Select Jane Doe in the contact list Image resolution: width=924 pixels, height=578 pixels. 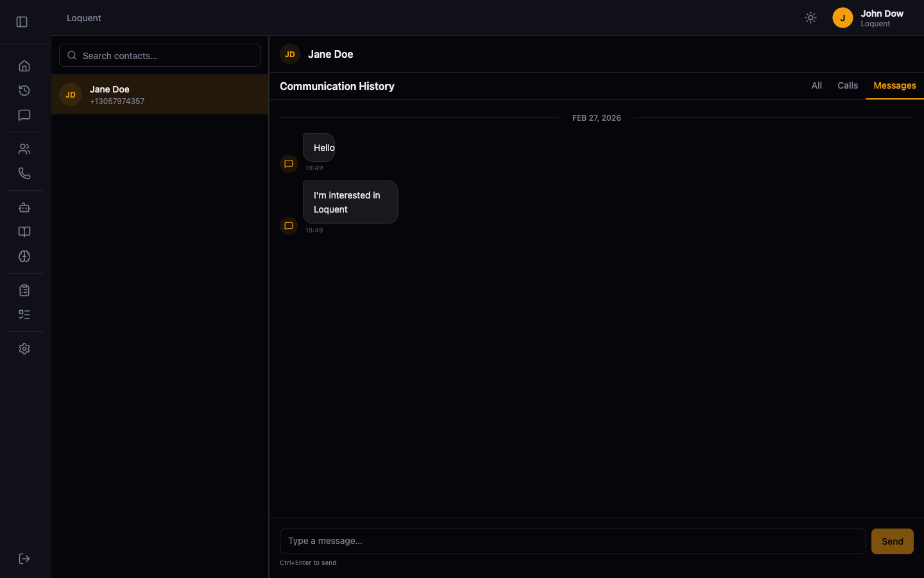[159, 94]
